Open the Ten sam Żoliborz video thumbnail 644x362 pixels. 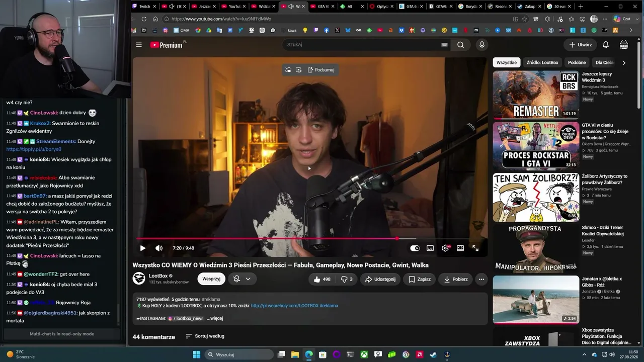[536, 197]
